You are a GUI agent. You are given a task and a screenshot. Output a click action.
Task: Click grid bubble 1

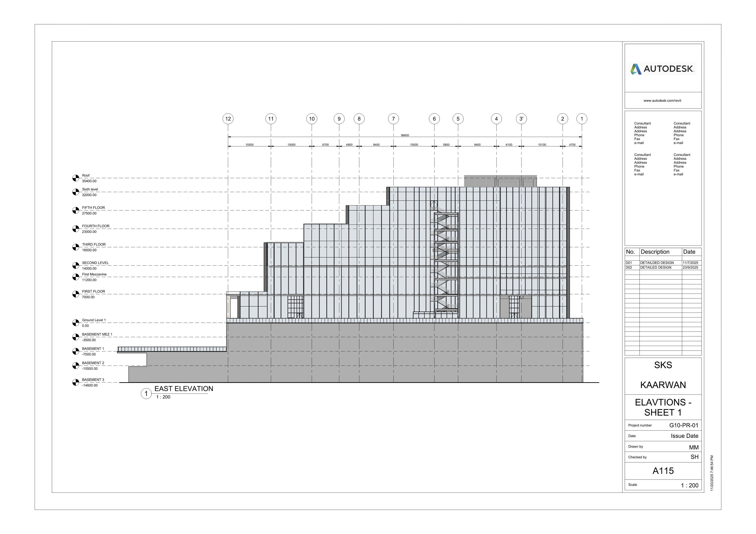pos(582,119)
